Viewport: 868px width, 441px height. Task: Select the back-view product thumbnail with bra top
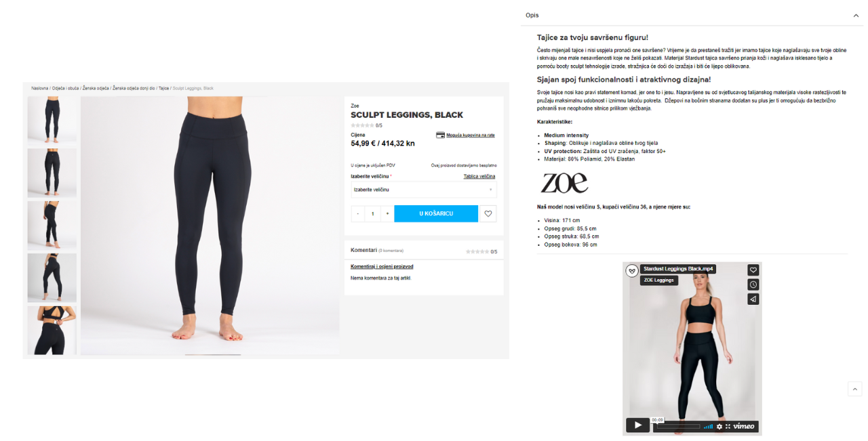click(52, 330)
